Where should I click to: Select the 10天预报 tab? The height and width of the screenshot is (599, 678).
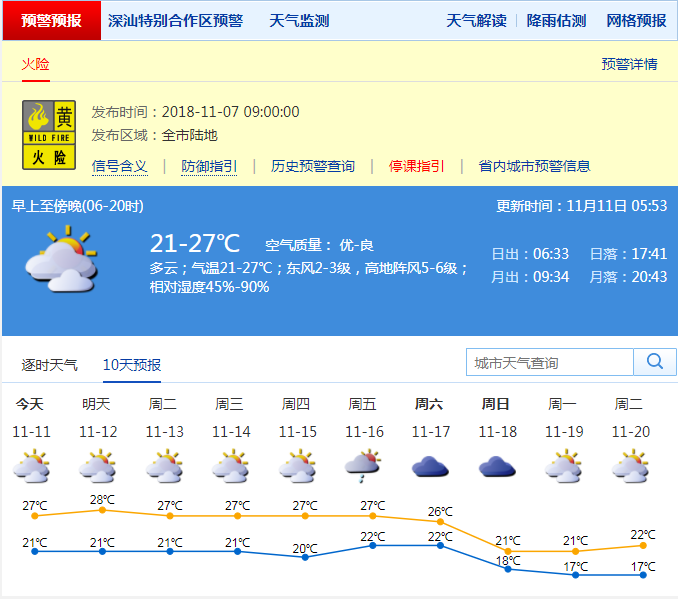click(131, 365)
